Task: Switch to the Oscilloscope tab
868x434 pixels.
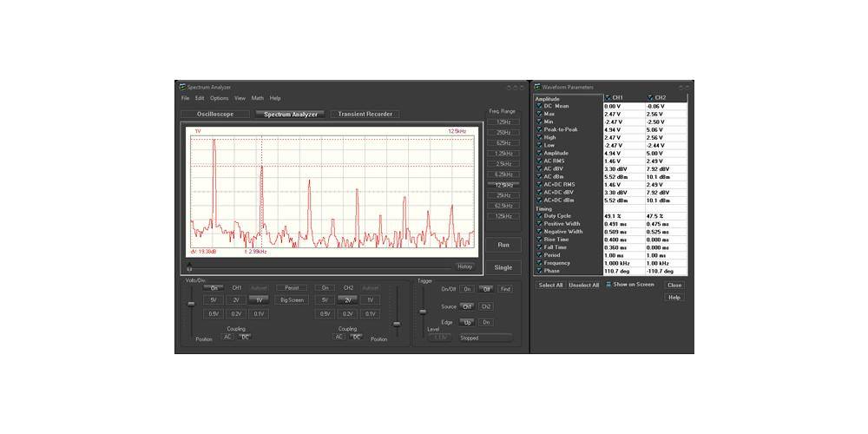Action: click(215, 114)
